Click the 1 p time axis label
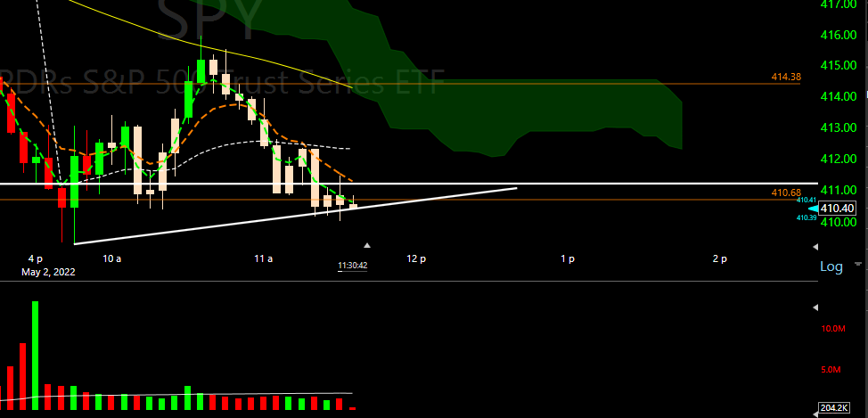This screenshot has width=868, height=418. pos(568,258)
